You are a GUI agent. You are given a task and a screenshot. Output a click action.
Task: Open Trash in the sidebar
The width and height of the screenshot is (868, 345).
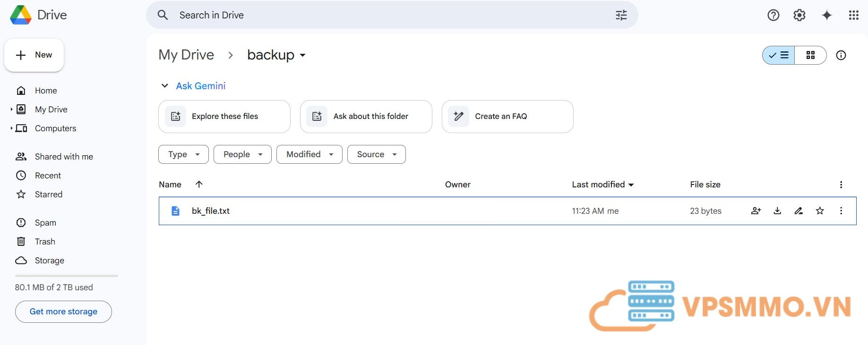[45, 242]
